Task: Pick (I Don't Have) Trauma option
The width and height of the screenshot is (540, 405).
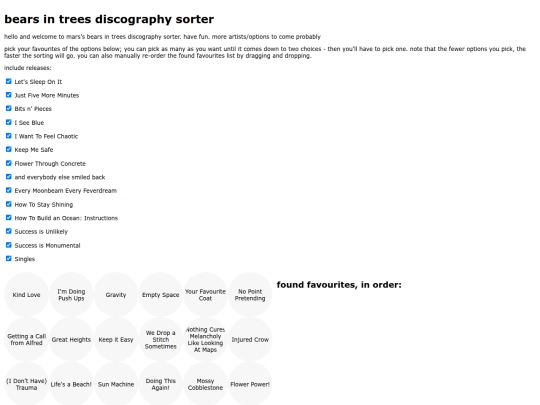Action: point(27,384)
